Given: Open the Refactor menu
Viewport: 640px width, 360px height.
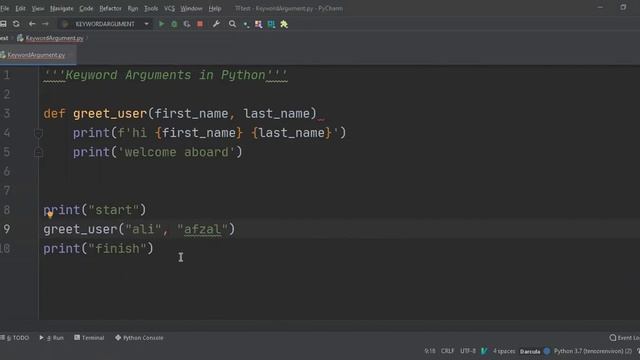Looking at the screenshot, I should point(110,8).
